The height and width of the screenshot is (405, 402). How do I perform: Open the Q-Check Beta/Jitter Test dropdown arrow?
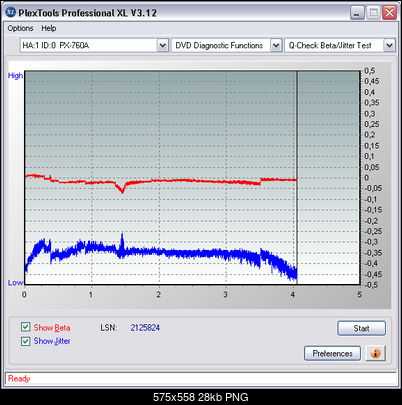(x=389, y=45)
